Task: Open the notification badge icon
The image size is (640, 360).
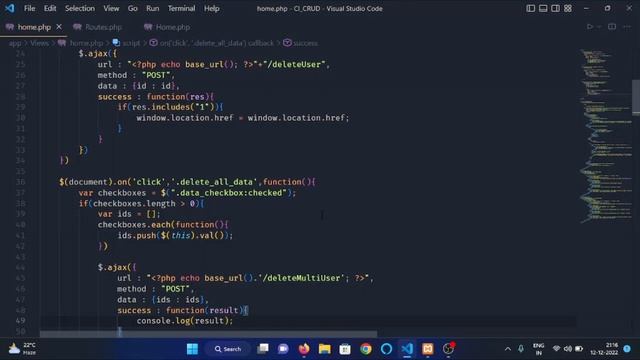Action: (627, 349)
